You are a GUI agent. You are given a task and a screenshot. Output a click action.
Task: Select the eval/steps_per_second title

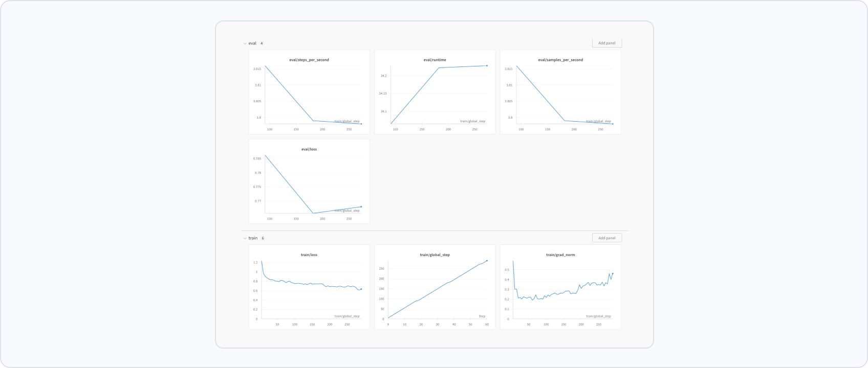tap(309, 60)
